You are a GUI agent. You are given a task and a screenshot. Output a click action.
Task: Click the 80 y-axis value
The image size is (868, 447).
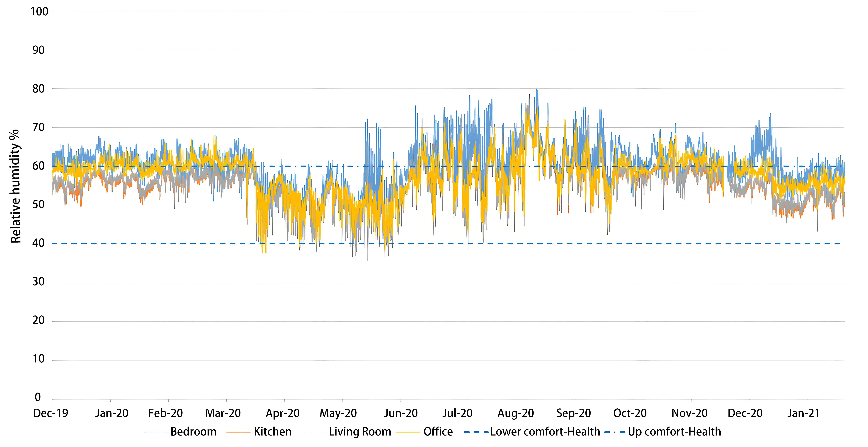[38, 89]
